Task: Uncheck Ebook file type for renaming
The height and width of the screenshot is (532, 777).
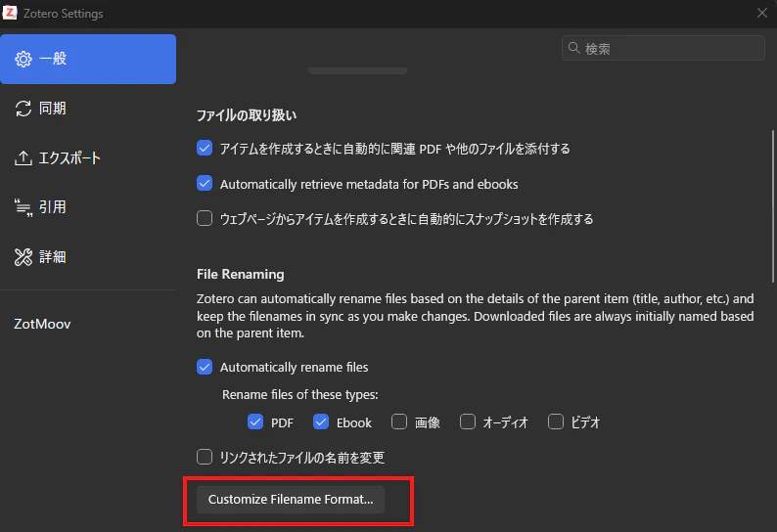Action: (x=321, y=422)
